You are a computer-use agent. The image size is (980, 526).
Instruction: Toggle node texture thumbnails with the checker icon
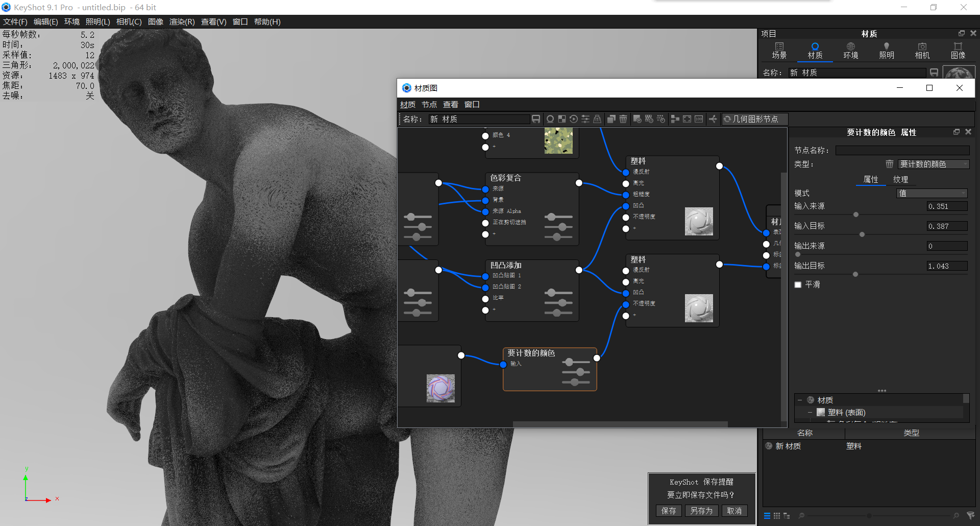coord(561,119)
